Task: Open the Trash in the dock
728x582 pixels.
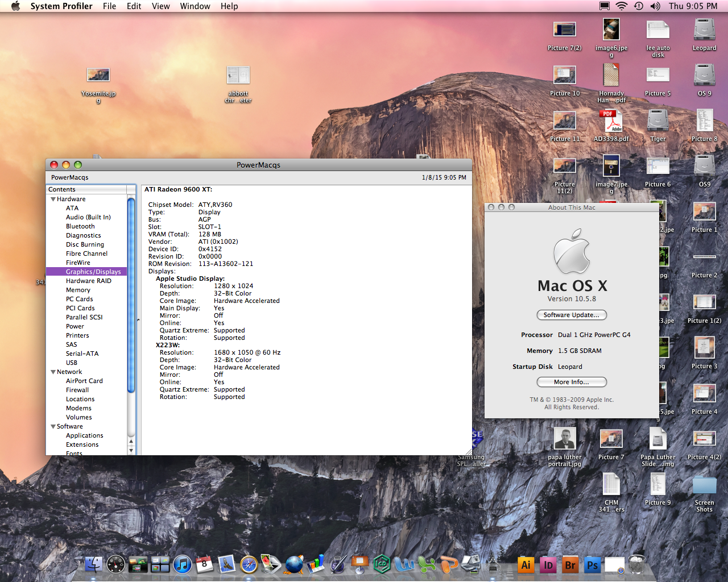Action: [636, 564]
